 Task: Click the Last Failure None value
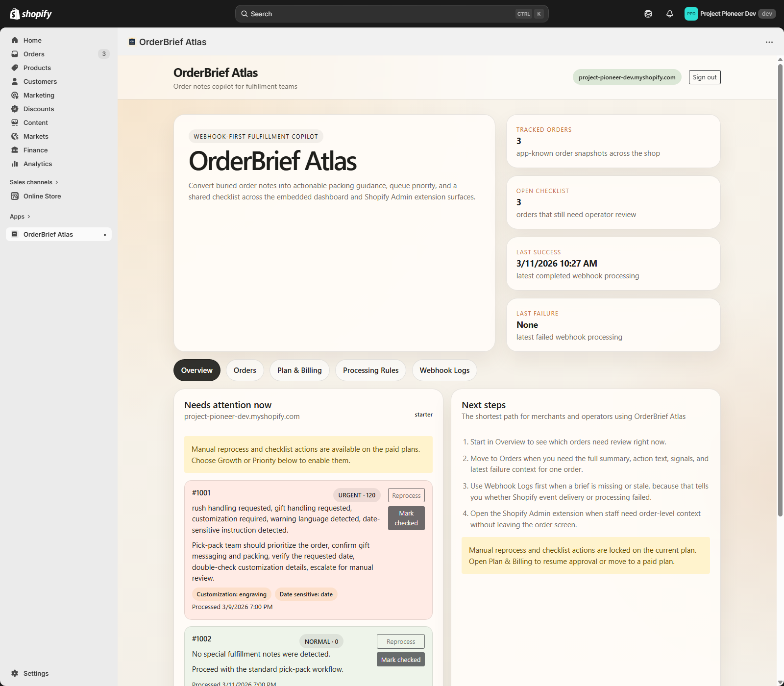527,325
